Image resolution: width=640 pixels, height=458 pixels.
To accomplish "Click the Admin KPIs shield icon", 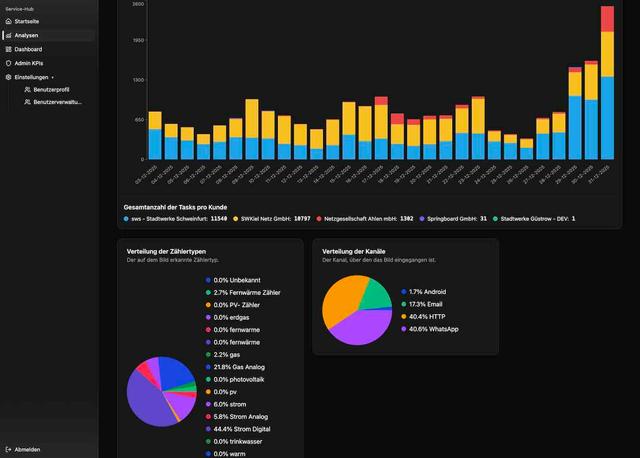I will pyautogui.click(x=9, y=63).
